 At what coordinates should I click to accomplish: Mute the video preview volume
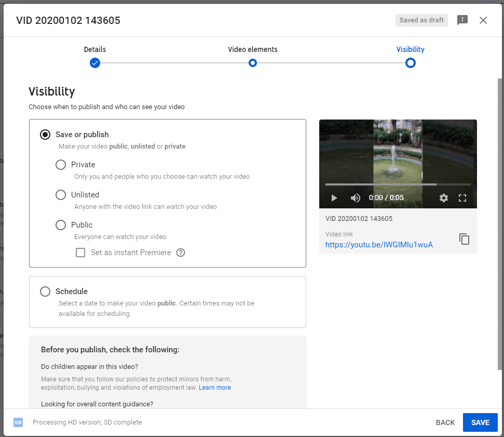[355, 198]
